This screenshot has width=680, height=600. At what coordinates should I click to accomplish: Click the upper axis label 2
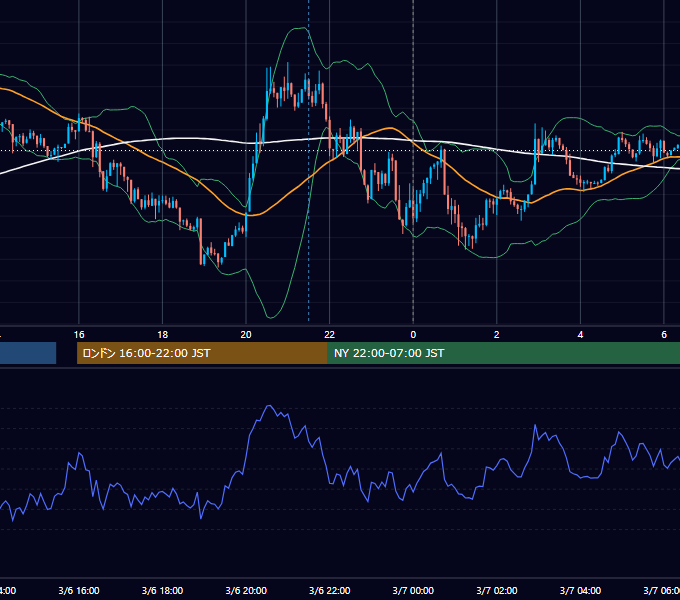pos(497,334)
